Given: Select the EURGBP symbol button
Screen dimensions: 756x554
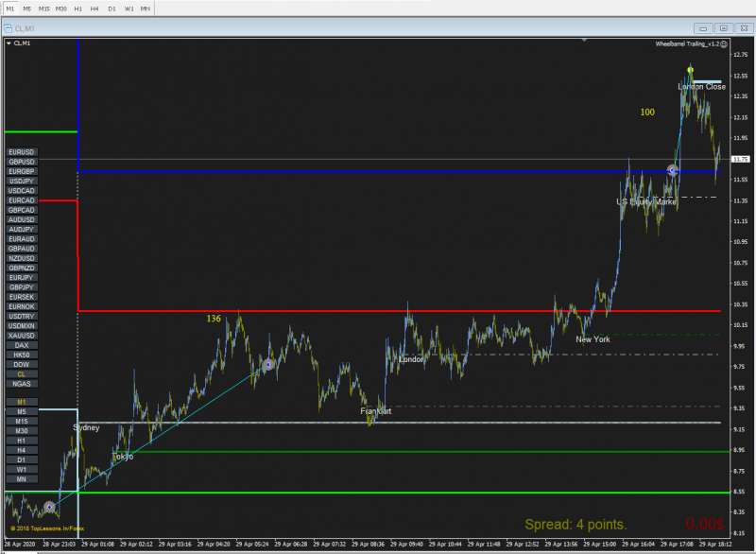Looking at the screenshot, I should click(22, 172).
